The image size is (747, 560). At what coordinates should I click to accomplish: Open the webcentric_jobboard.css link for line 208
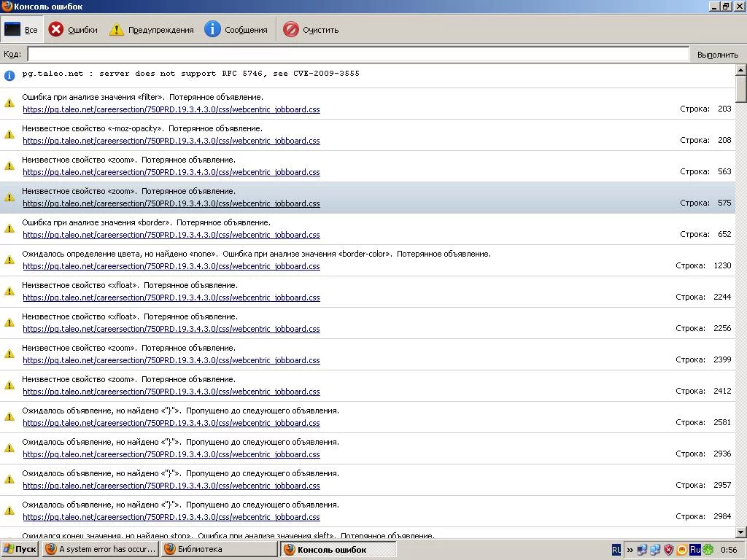(171, 141)
